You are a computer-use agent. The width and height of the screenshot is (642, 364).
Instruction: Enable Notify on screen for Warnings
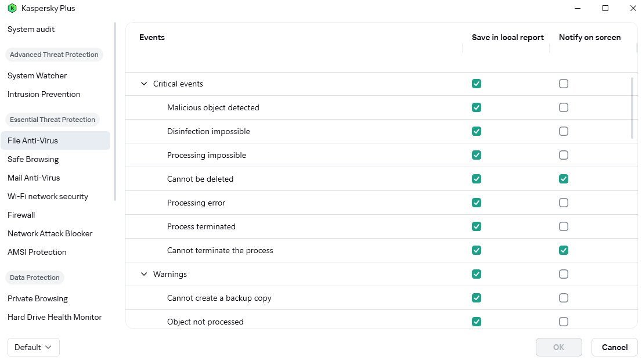click(x=564, y=274)
